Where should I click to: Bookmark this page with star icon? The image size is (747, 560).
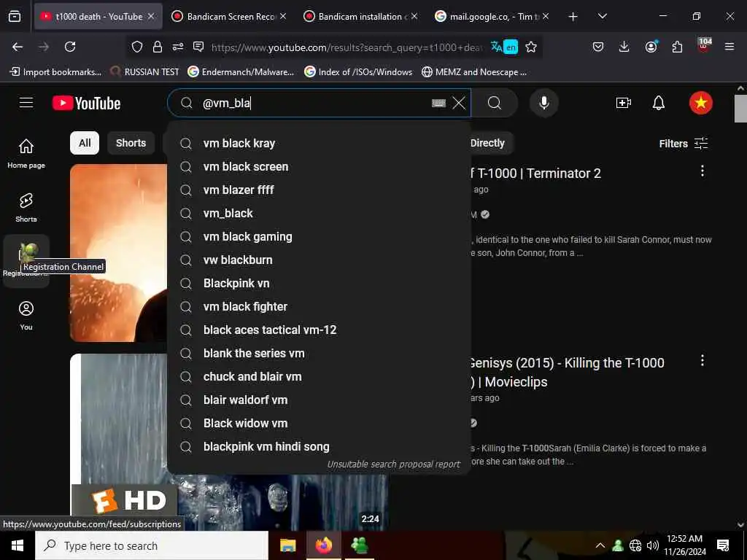(x=531, y=47)
